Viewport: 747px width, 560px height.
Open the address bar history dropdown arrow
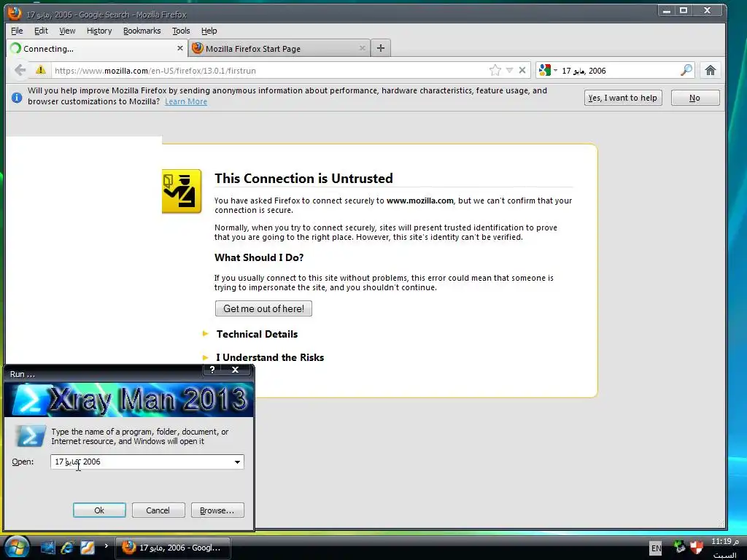pyautogui.click(x=509, y=71)
